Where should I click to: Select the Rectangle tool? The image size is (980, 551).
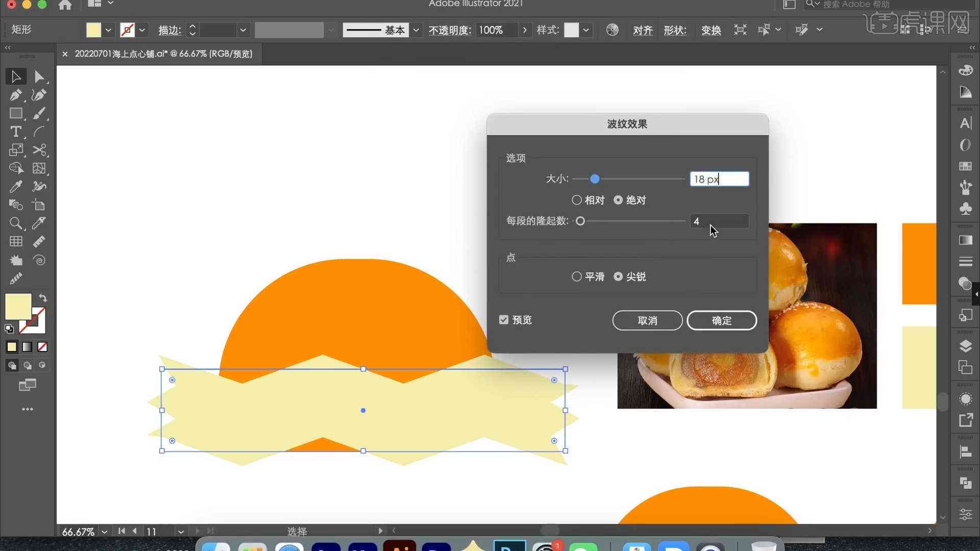click(x=16, y=113)
